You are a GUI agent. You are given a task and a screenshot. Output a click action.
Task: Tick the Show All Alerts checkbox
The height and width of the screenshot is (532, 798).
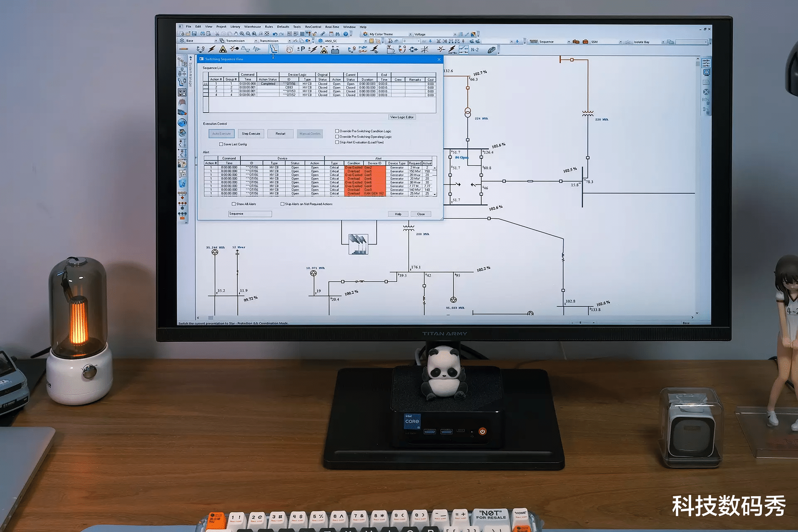234,204
